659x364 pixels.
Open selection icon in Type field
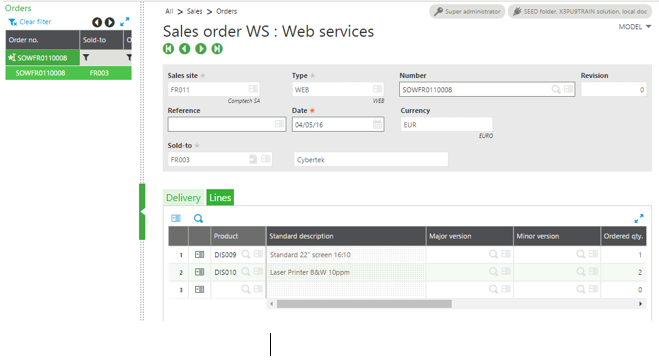coord(377,89)
